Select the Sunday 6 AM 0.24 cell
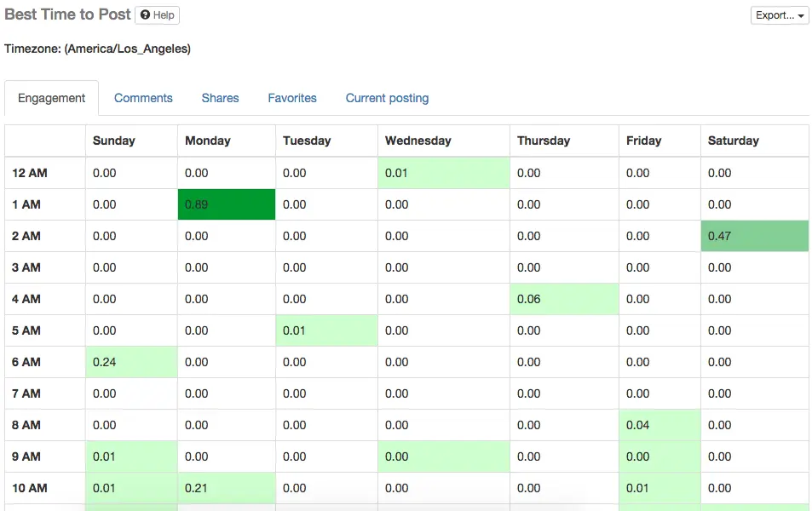 point(132,362)
